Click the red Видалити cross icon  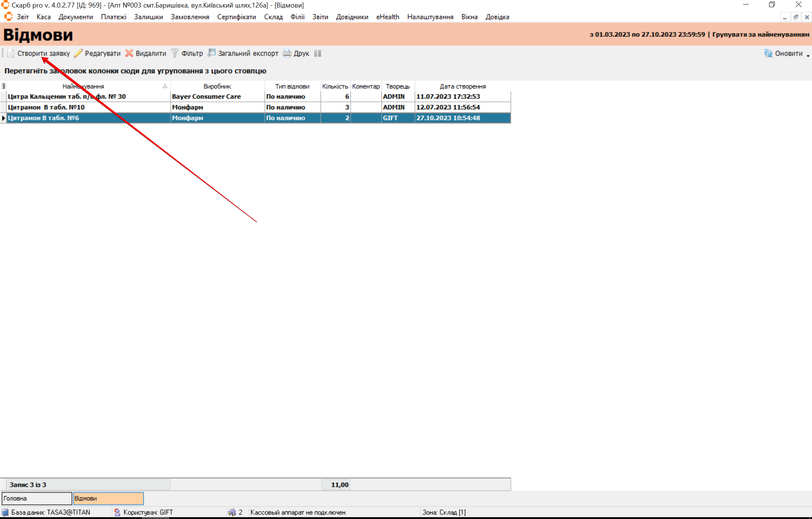[129, 53]
